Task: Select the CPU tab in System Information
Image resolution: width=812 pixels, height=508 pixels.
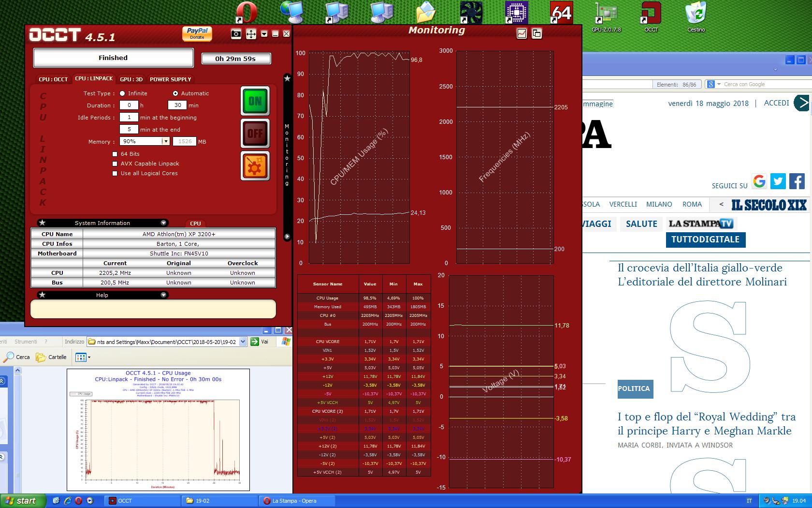Action: (195, 224)
